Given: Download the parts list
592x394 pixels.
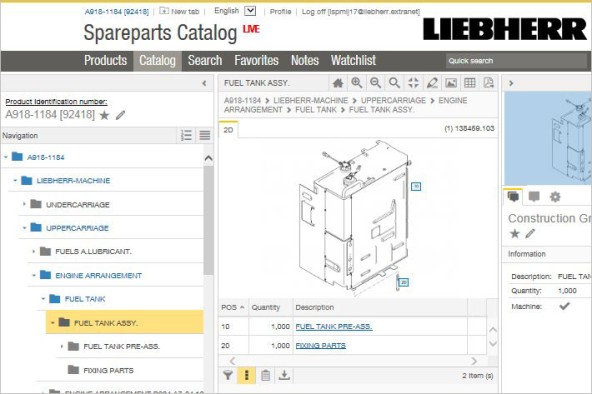Looking at the screenshot, I should pyautogui.click(x=284, y=375).
